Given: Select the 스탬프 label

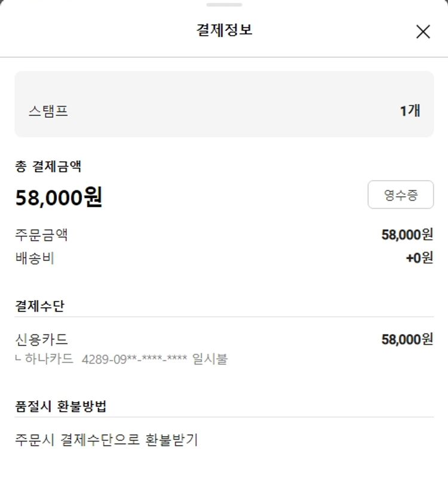Looking at the screenshot, I should [48, 111].
